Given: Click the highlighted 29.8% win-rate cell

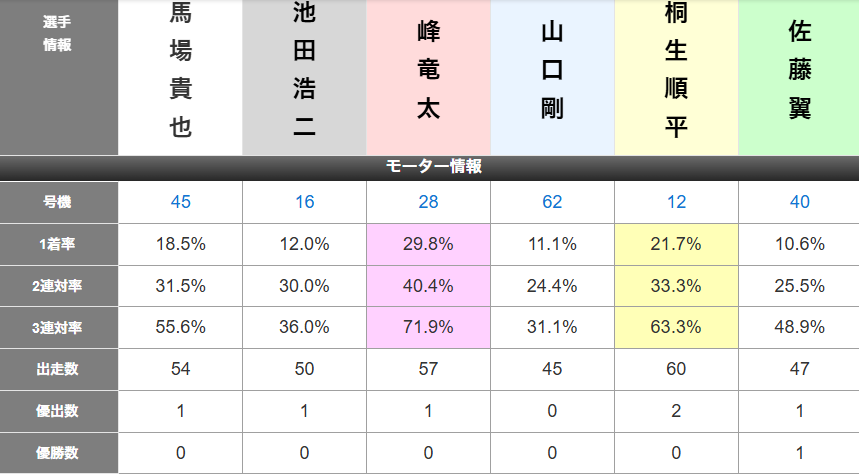Looking at the screenshot, I should click(x=428, y=244).
